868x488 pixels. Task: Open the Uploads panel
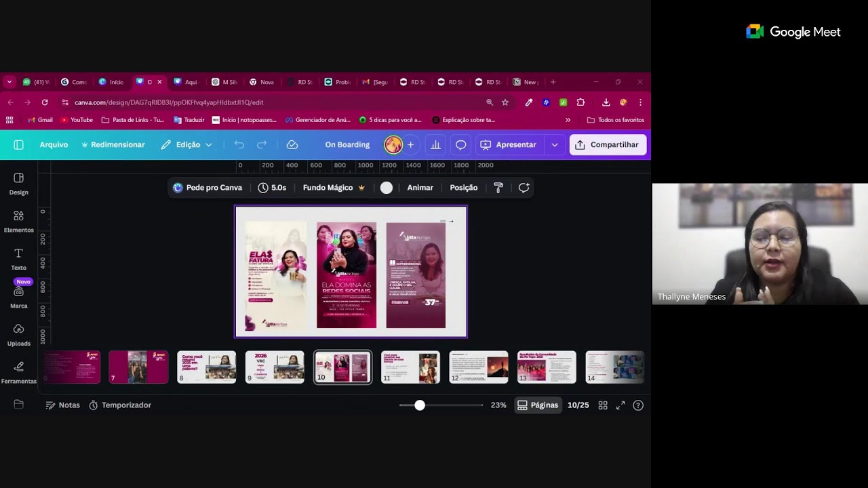(18, 335)
